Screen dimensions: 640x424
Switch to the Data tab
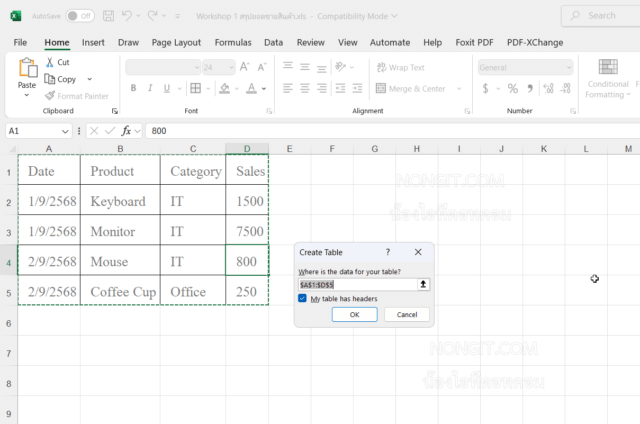pyautogui.click(x=273, y=42)
